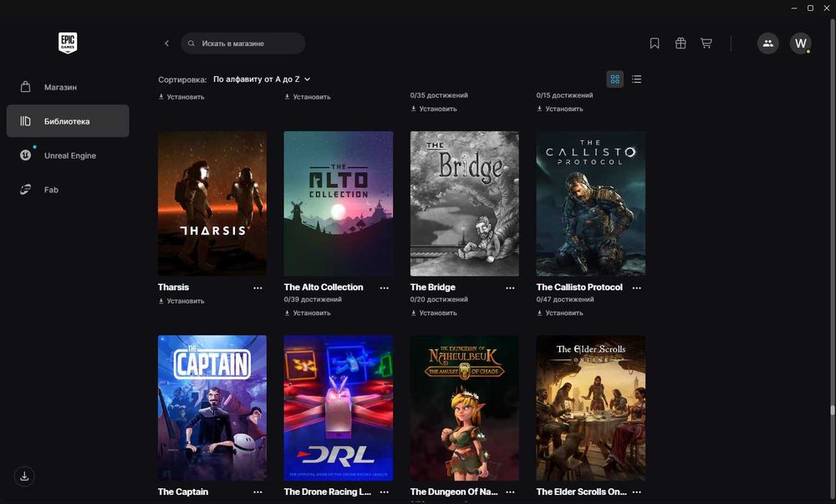Open the friends list icon
836x504 pixels.
(x=767, y=43)
